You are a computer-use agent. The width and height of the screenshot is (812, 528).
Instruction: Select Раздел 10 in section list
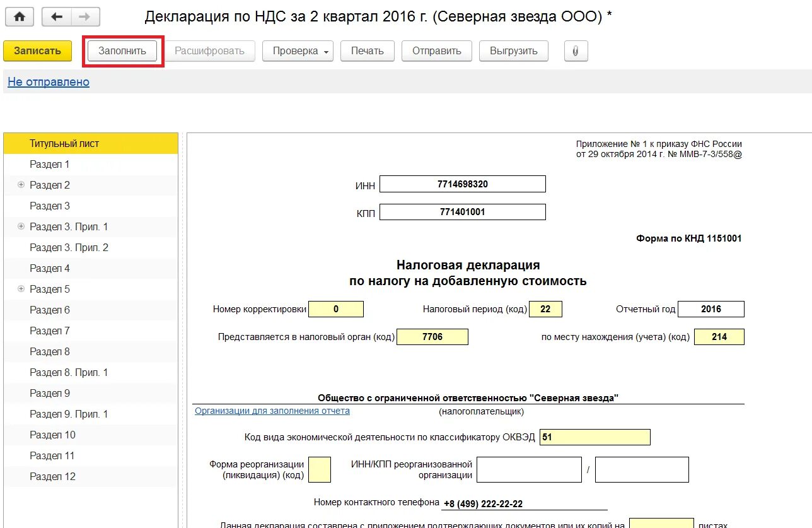[91, 435]
